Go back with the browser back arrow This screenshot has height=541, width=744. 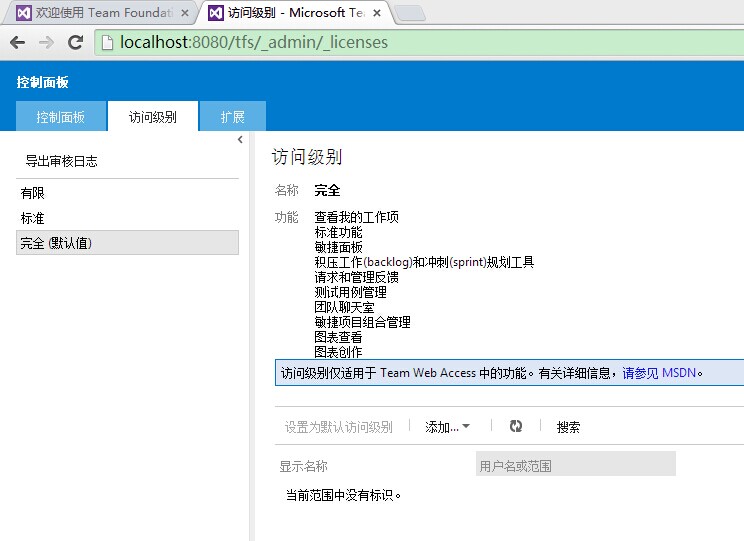coord(18,43)
